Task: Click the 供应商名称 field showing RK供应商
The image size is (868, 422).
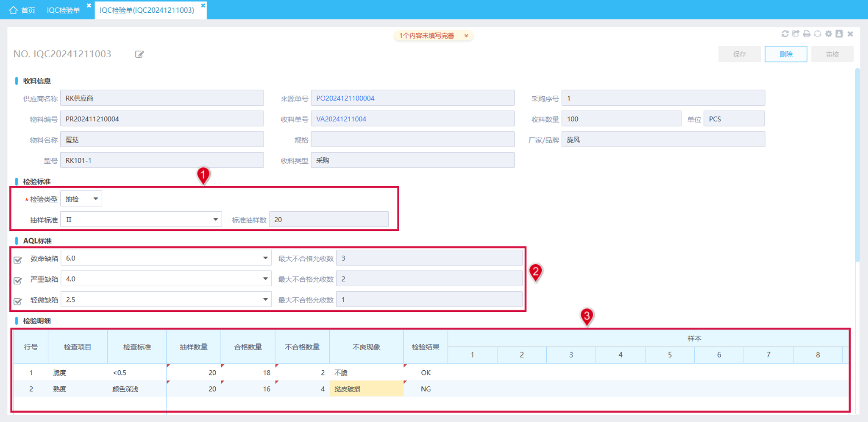Action: click(162, 98)
